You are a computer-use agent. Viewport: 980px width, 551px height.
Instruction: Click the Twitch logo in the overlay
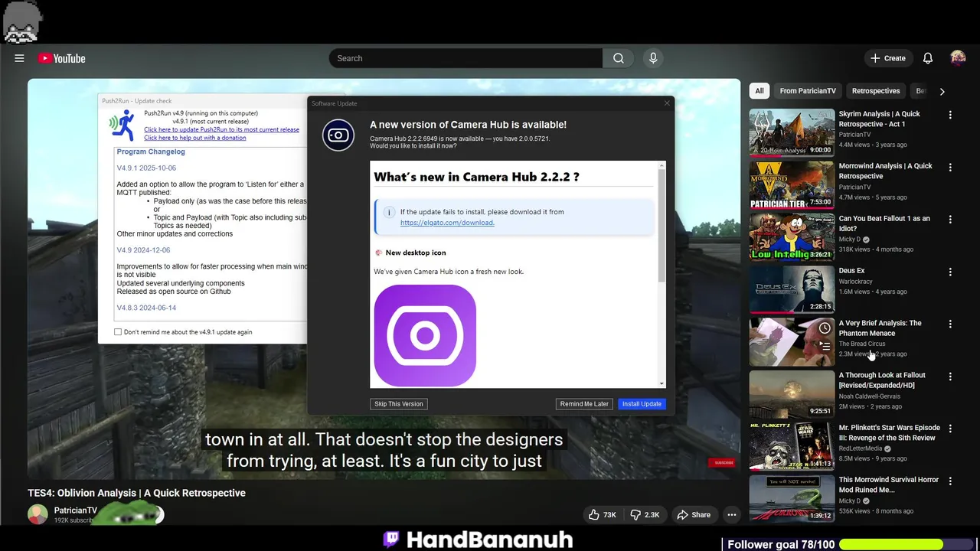(391, 539)
